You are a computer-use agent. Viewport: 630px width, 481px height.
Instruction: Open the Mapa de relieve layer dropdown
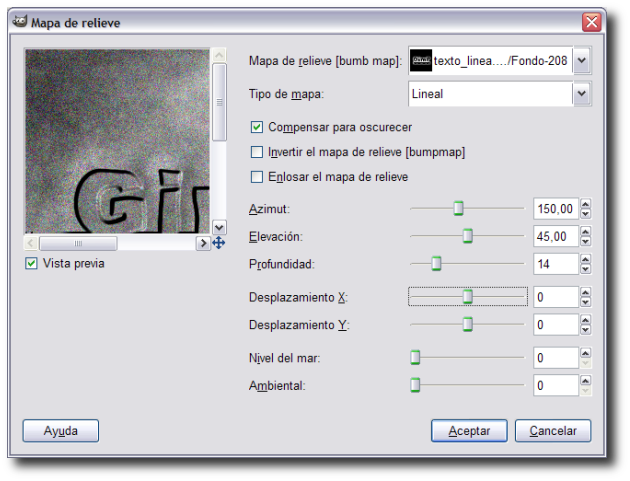click(x=581, y=61)
